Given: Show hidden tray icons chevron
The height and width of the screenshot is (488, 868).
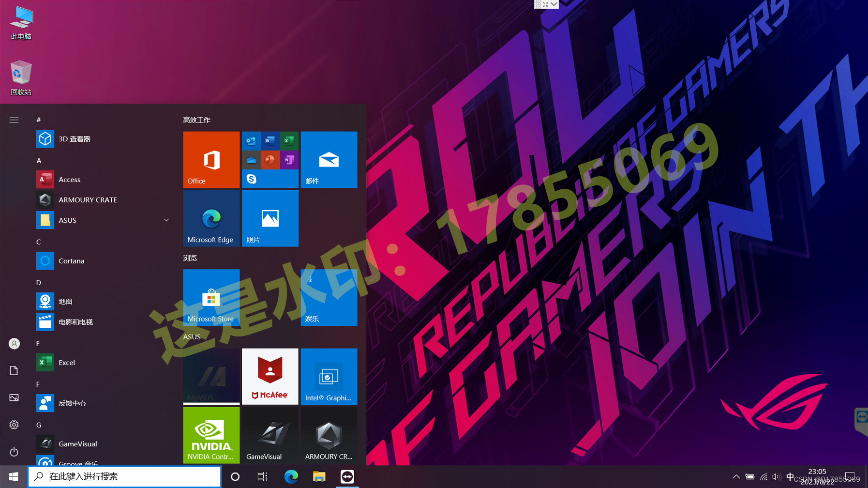Looking at the screenshot, I should [736, 477].
